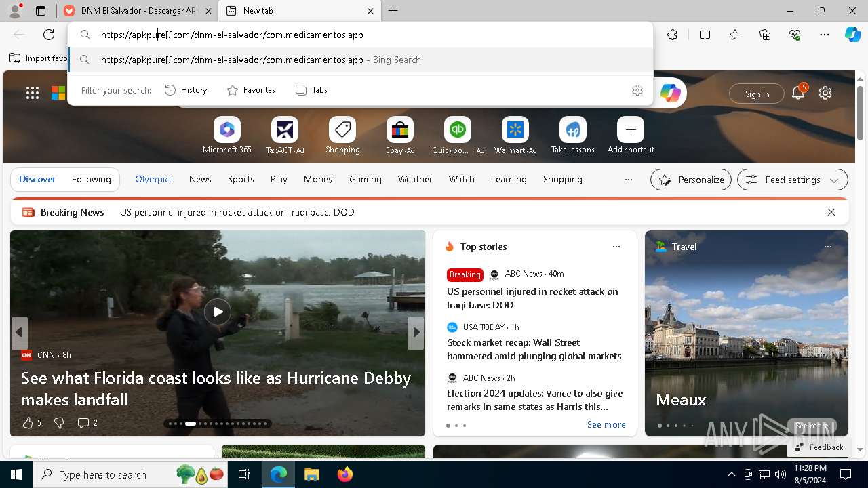Open the Olympics feed category

click(x=154, y=180)
